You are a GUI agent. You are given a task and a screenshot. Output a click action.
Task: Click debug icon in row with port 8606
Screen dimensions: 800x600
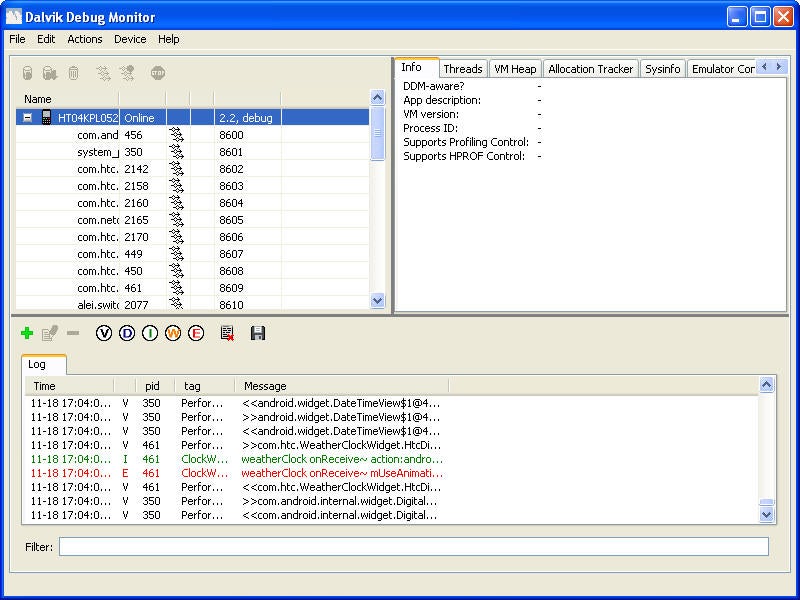click(177, 237)
